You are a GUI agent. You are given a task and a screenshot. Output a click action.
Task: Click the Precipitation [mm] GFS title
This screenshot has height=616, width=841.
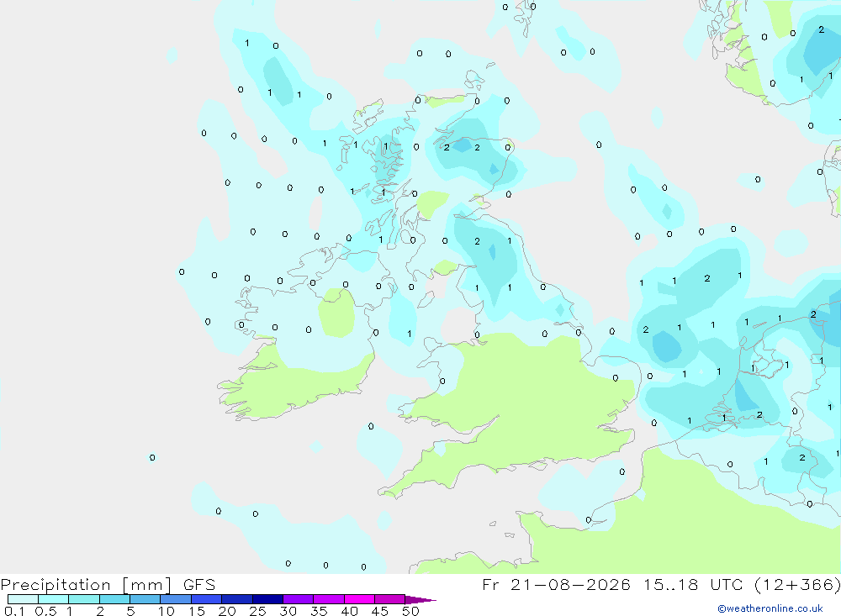[x=108, y=584]
